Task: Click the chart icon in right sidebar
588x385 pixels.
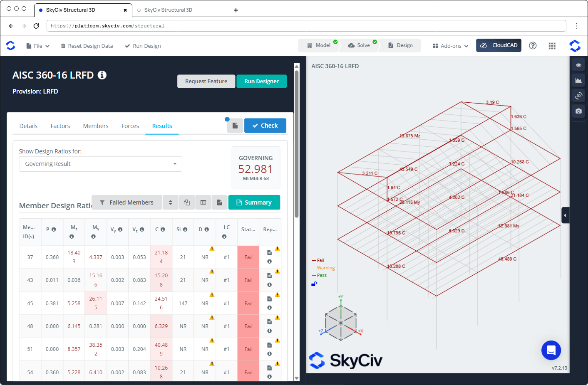Action: [x=578, y=80]
